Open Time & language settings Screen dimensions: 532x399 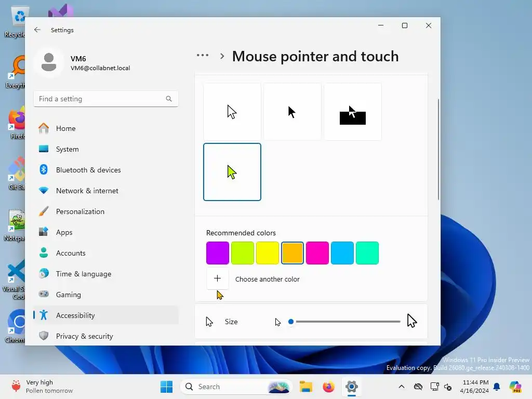tap(106, 273)
